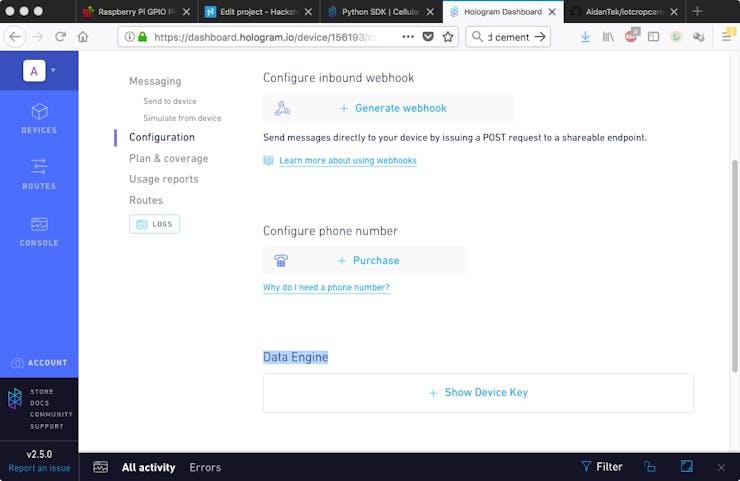Select Plan & coverage menu item

(x=168, y=159)
